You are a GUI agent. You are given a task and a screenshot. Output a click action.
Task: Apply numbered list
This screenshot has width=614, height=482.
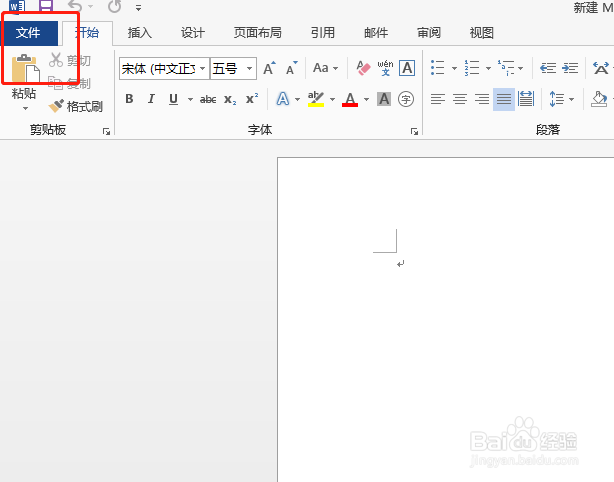[472, 68]
